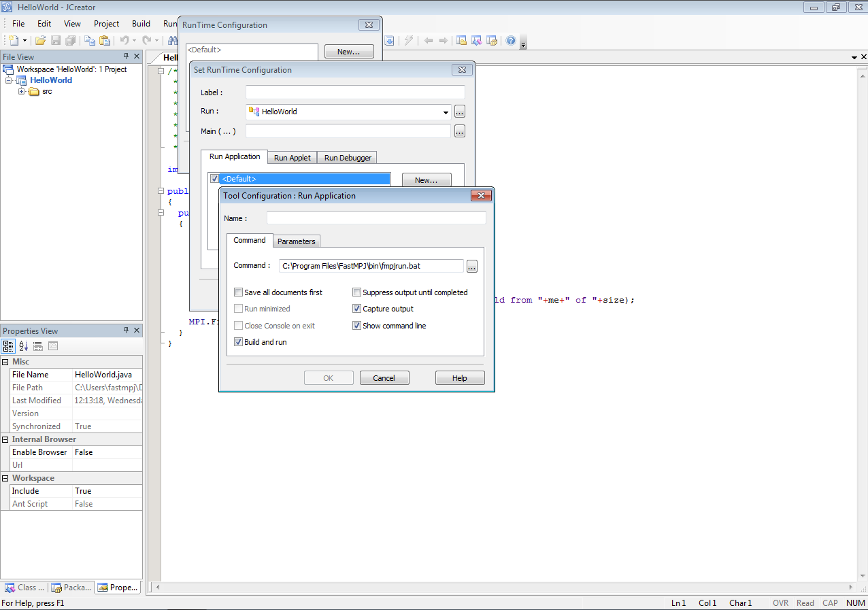
Task: Click the Save disk icon in toolbar
Action: (56, 41)
